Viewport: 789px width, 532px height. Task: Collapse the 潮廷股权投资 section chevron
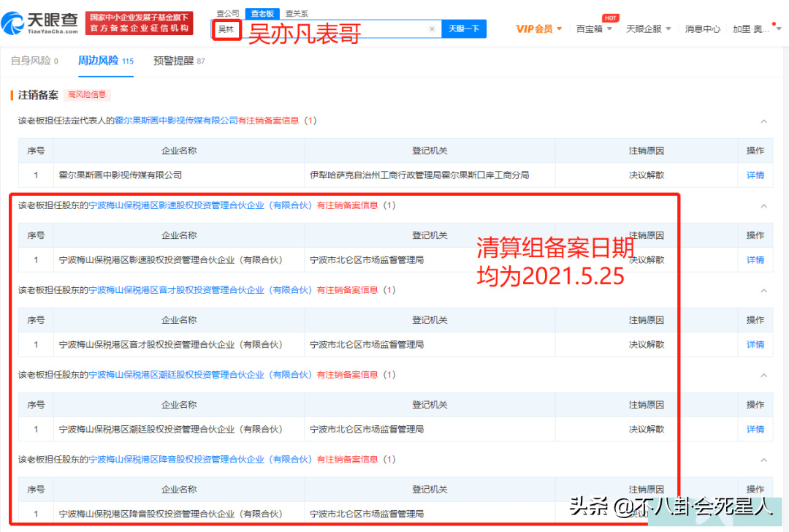click(x=763, y=376)
